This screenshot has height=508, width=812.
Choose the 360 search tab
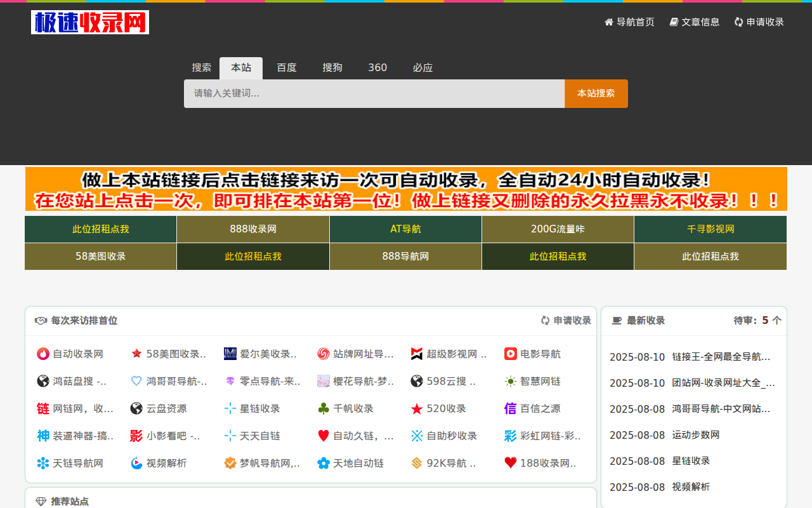click(x=377, y=68)
